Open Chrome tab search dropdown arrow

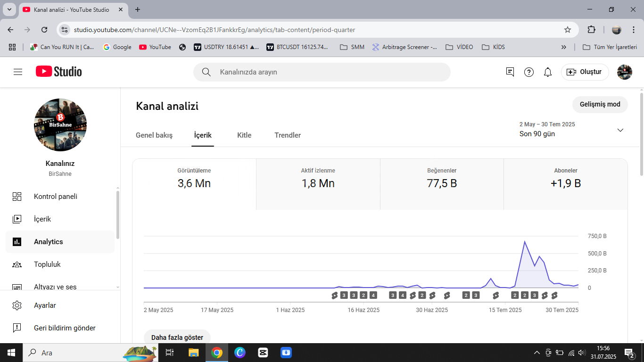(x=9, y=9)
